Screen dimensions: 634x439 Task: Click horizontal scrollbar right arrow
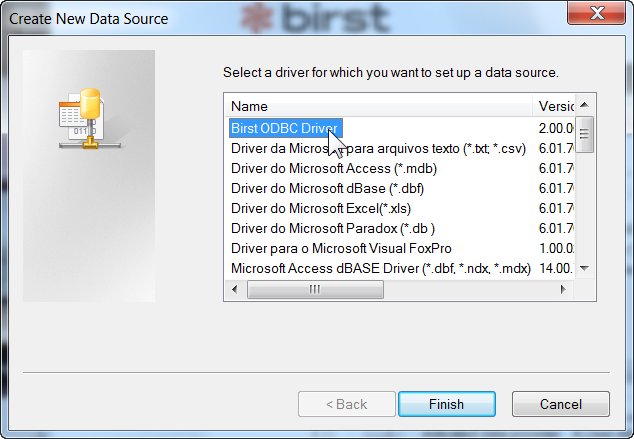pos(563,289)
